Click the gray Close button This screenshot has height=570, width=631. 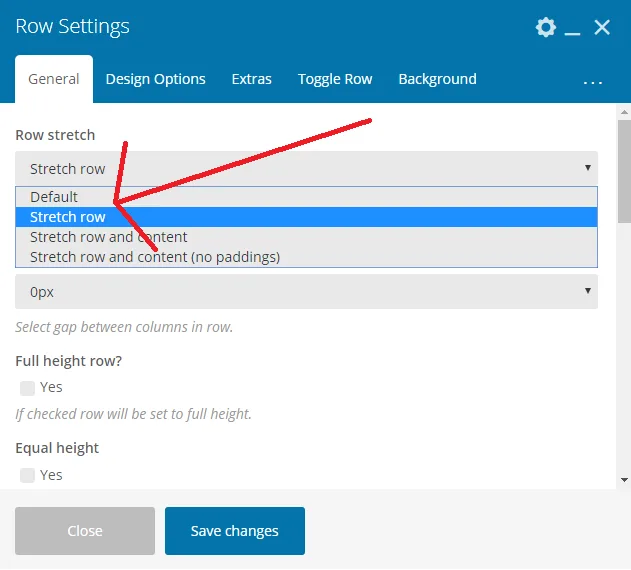85,531
